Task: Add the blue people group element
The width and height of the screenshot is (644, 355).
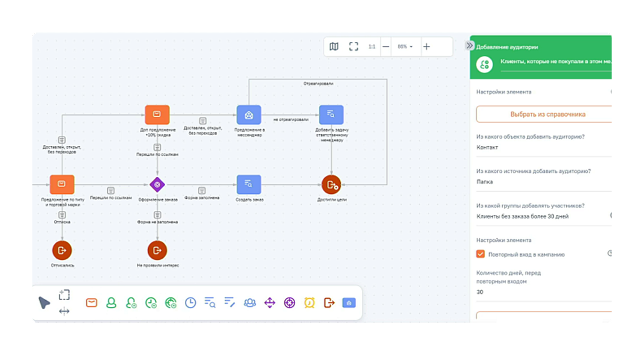Action: click(249, 303)
